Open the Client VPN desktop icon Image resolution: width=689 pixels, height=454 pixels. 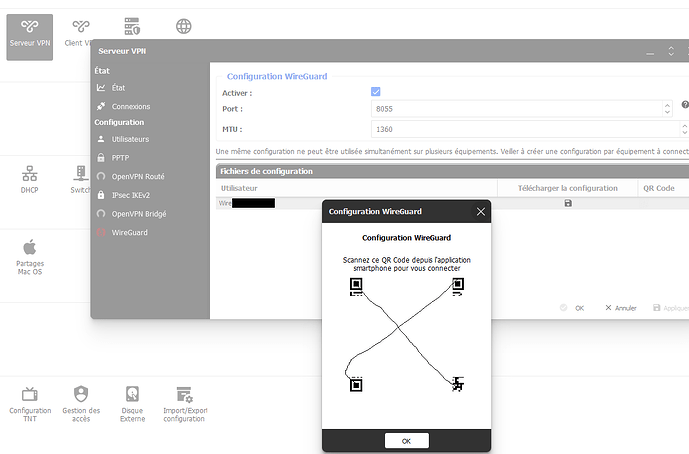78,33
